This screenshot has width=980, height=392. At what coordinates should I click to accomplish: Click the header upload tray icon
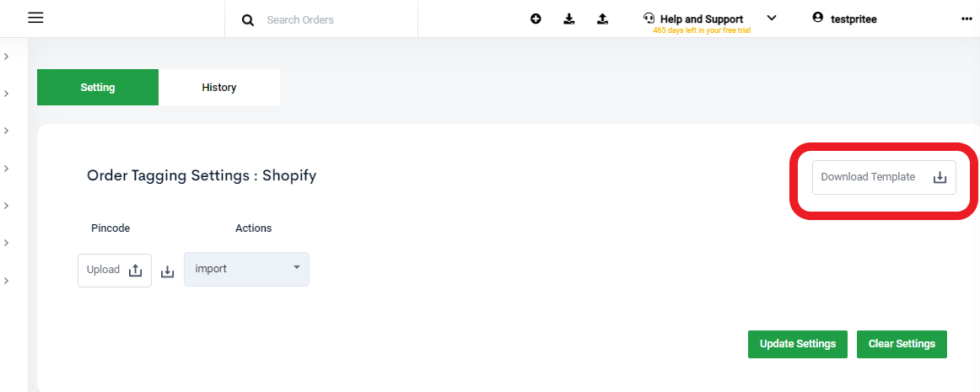(602, 19)
